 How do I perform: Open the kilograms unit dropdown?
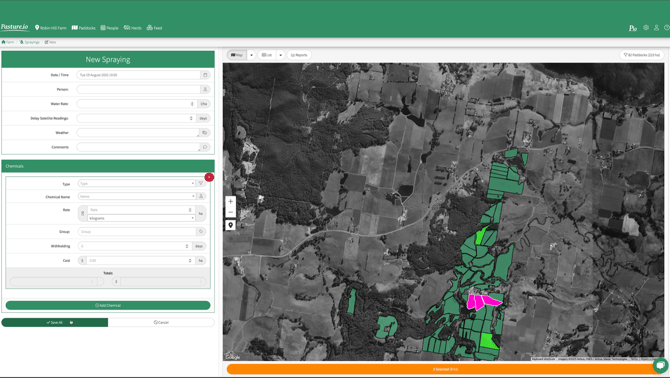[141, 218]
